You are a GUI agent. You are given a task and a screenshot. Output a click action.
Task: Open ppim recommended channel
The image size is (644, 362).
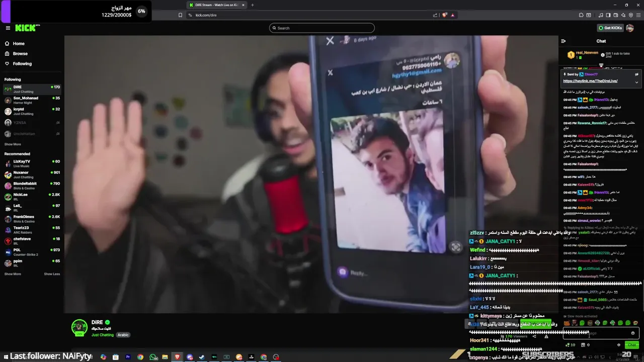click(32, 263)
